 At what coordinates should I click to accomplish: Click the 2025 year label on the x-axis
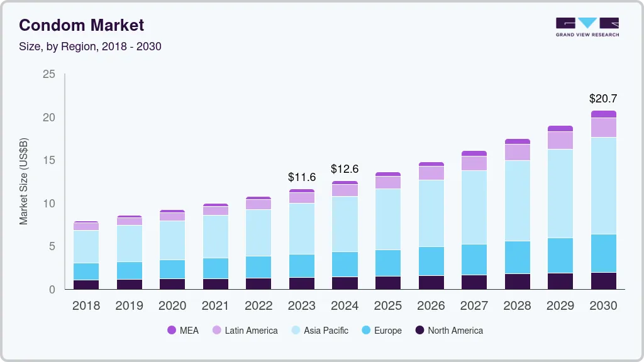pyautogui.click(x=388, y=306)
